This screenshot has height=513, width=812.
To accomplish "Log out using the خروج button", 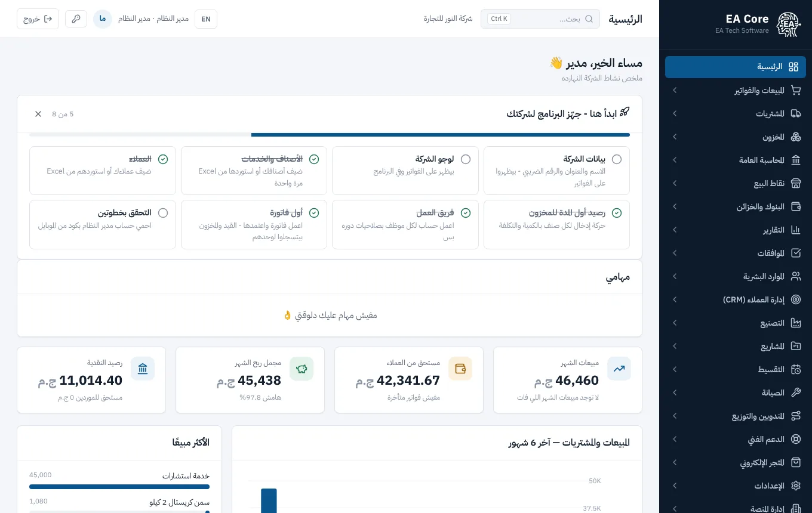I will coord(38,19).
